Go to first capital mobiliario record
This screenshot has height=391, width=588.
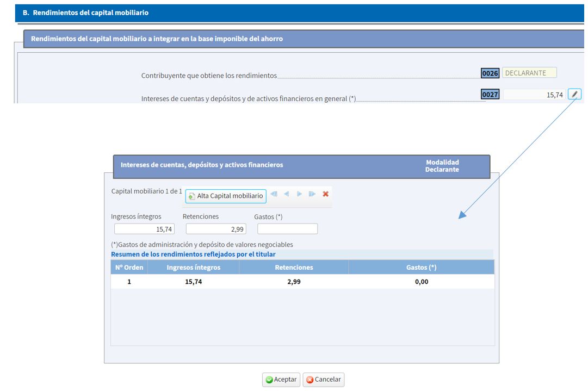point(274,194)
